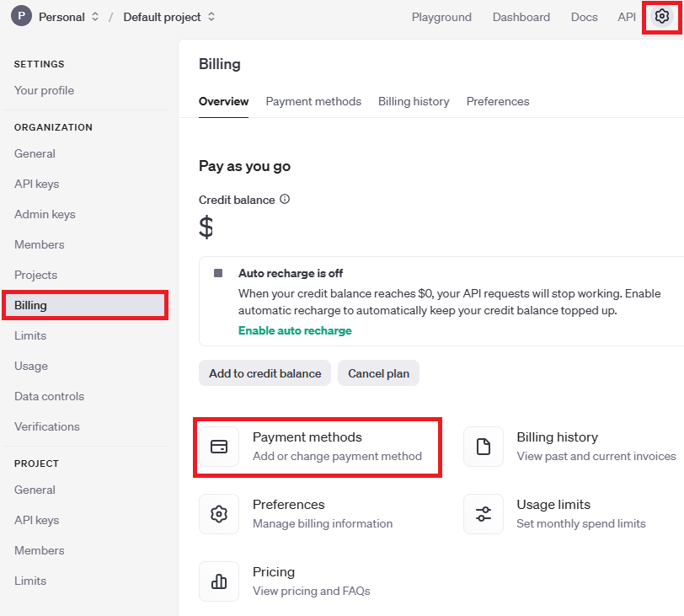Click Enable auto recharge link
Image resolution: width=684 pixels, height=616 pixels.
[x=295, y=330]
